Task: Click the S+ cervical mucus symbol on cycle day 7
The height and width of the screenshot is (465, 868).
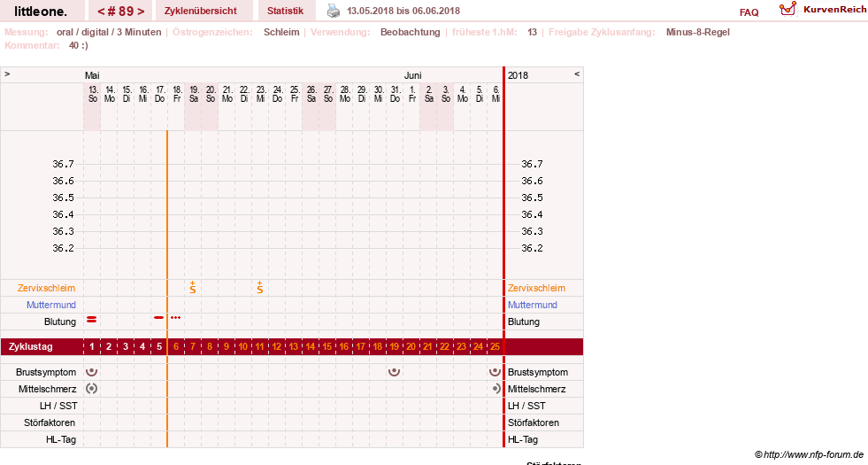Action: [x=193, y=287]
